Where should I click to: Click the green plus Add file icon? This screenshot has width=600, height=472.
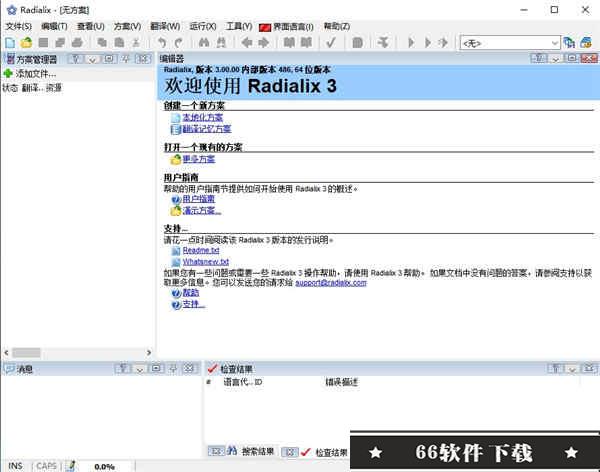point(8,73)
